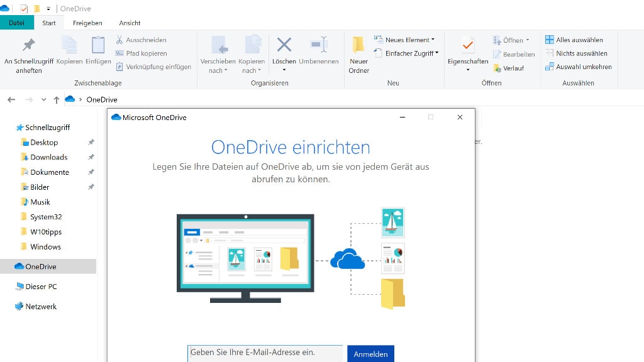Open the Löschen dropdown arrow
Screen dimensions: 644x362
pos(284,71)
